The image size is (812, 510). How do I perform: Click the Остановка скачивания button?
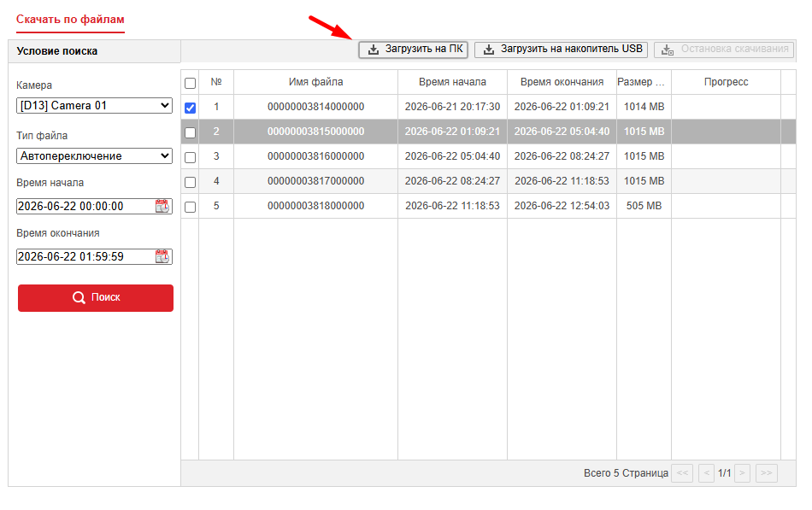click(724, 50)
